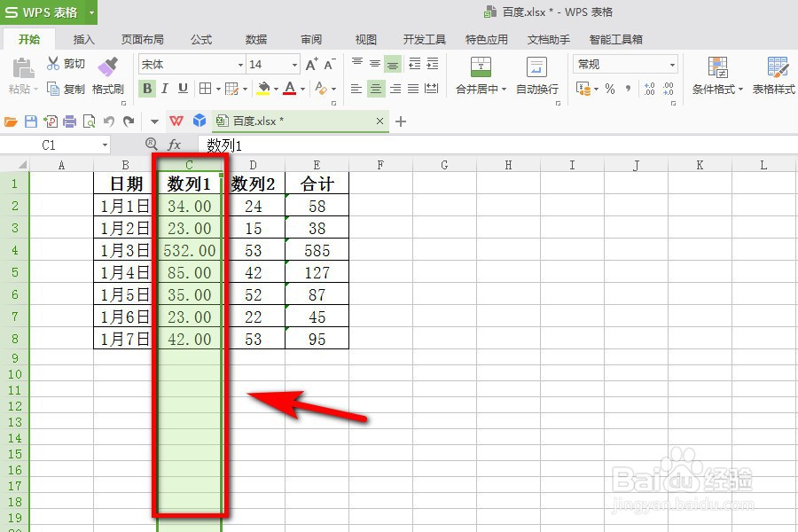This screenshot has width=798, height=532.
Task: Click the 保存 (Save) icon
Action: 33,121
